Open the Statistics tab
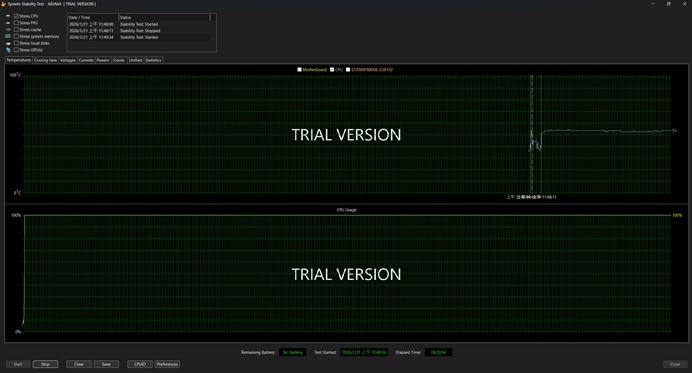 (x=153, y=60)
